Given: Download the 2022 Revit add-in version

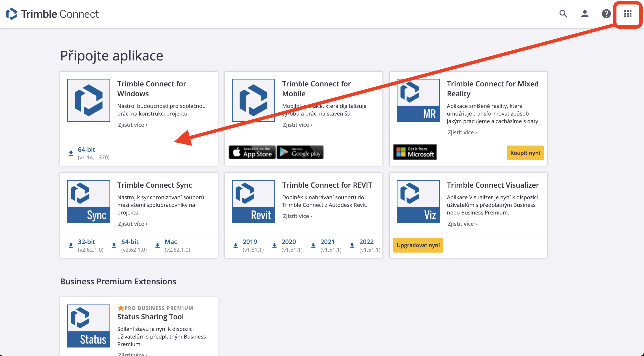Looking at the screenshot, I should pos(367,242).
